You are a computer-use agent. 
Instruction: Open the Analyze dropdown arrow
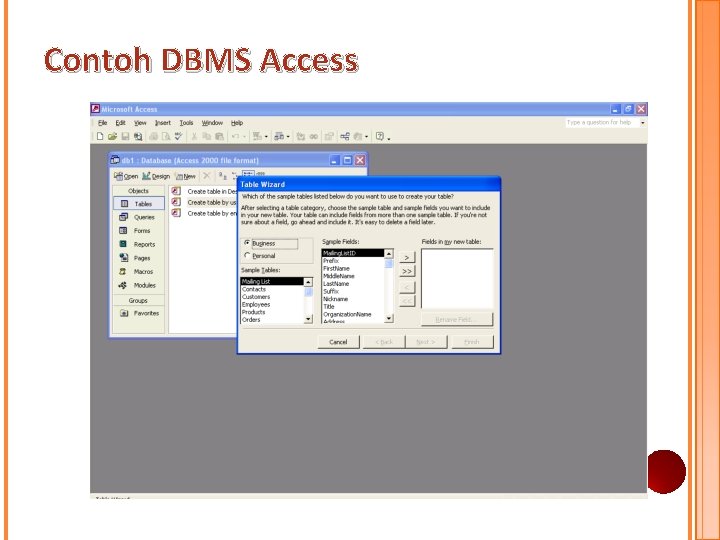click(x=288, y=137)
